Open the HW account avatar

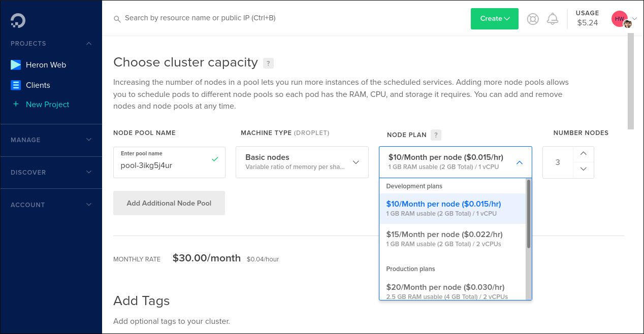click(619, 18)
